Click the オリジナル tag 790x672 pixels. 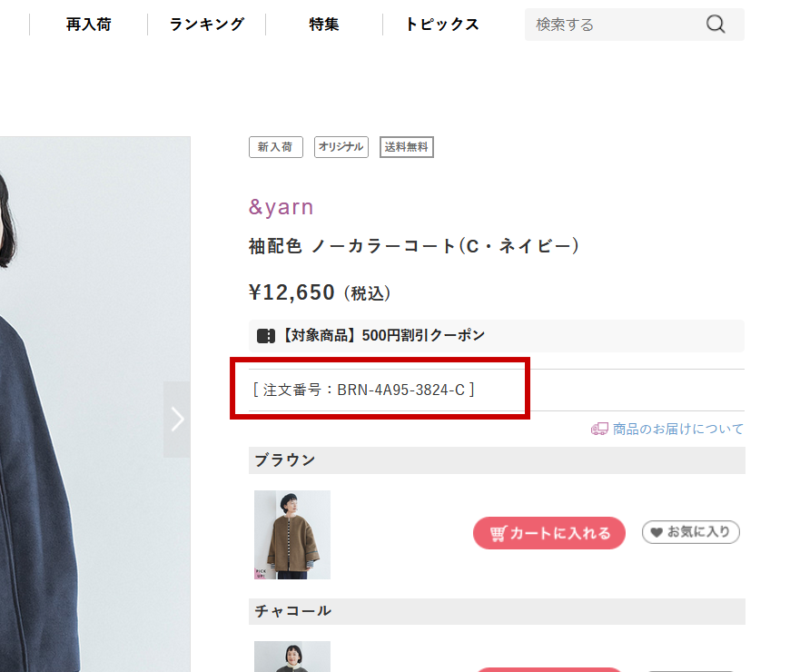tap(341, 147)
